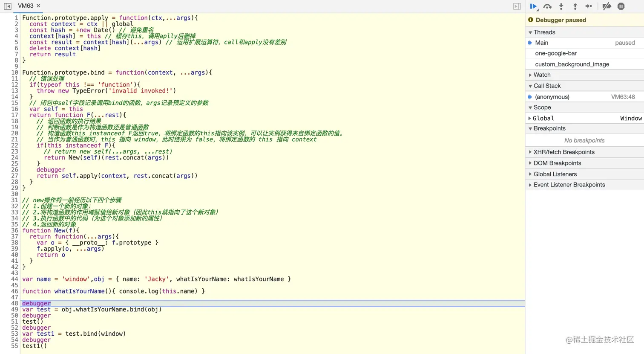Click 'var test1 = test.bind(window)' line

74,334
